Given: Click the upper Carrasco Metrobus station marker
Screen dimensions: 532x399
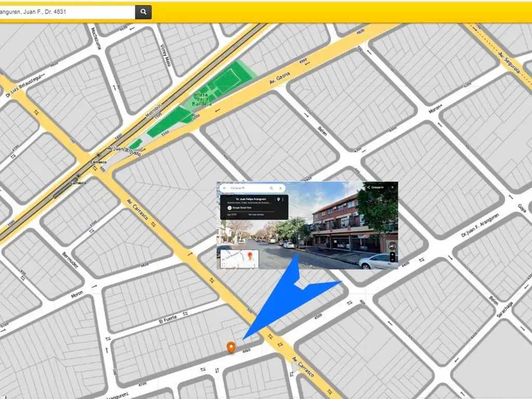Looking at the screenshot, I should [x=98, y=155].
